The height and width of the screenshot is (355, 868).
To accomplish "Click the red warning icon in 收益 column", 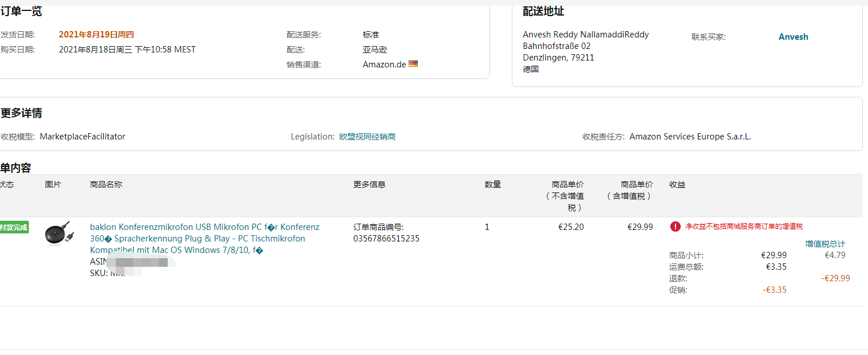I will (x=675, y=226).
